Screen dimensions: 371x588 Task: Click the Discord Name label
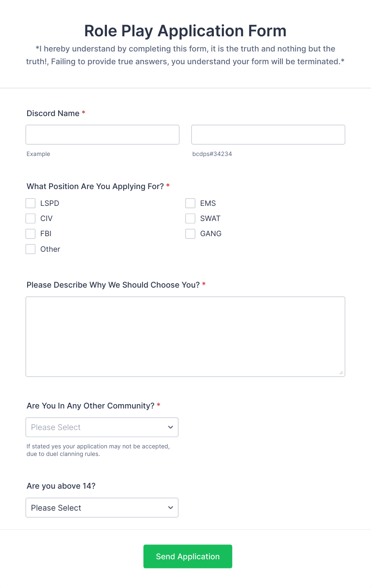pyautogui.click(x=53, y=113)
